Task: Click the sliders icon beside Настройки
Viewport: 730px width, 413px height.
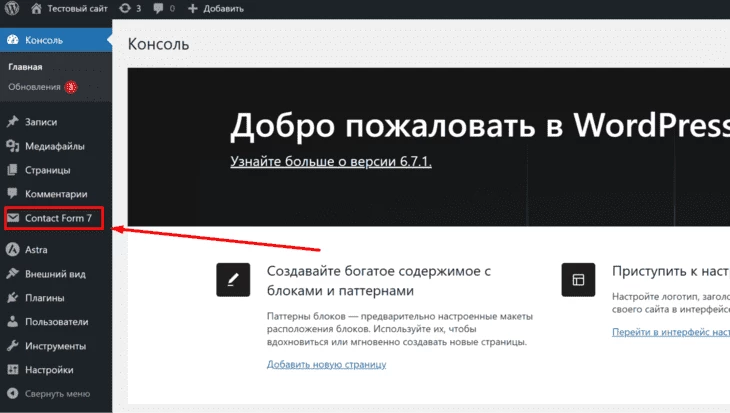Action: 13,370
